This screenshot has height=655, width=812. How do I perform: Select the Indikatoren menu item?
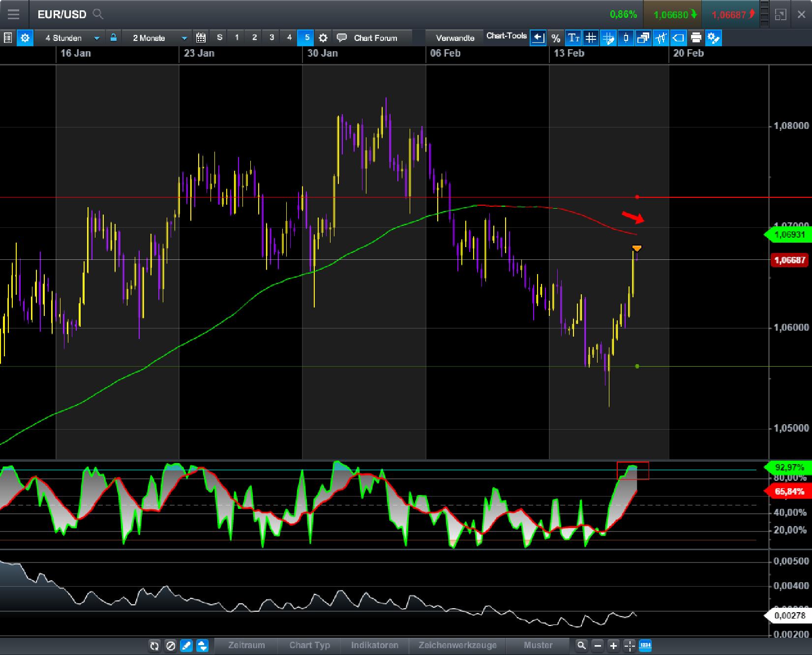375,645
